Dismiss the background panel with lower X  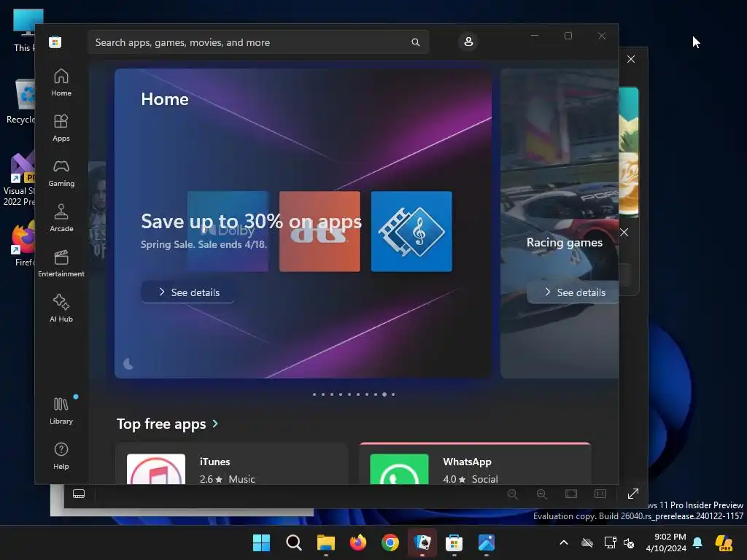coord(624,233)
